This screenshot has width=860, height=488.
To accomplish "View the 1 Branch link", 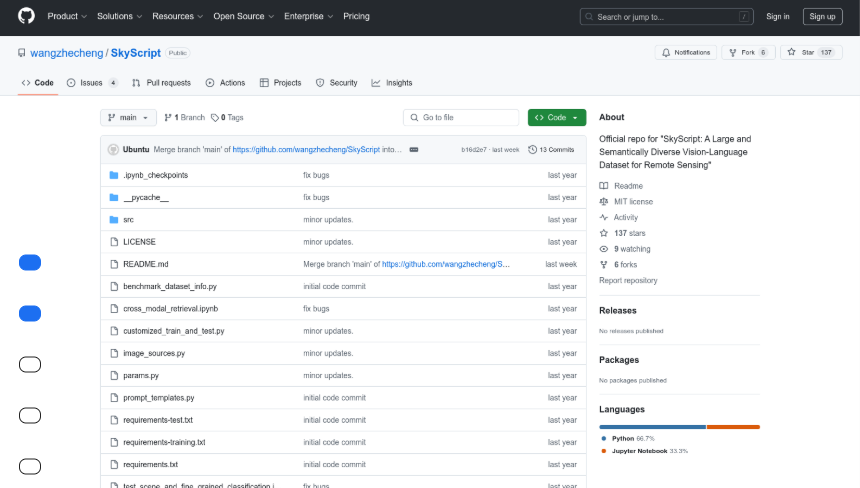I will tap(184, 117).
